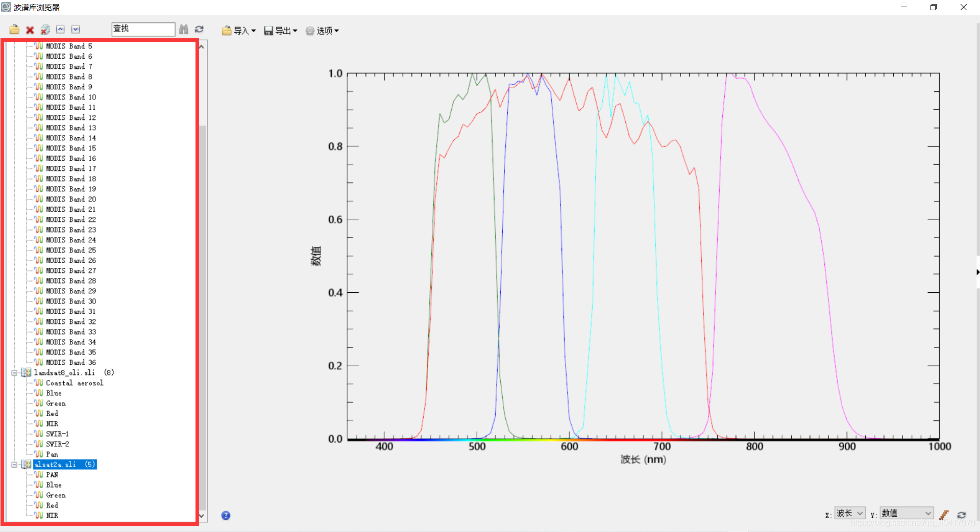
Task: Click the plot reset refresh icon
Action: 962,515
